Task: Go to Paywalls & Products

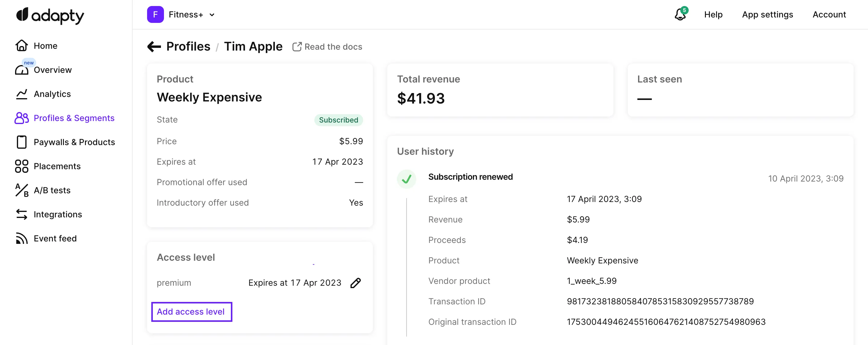Action: click(x=74, y=142)
